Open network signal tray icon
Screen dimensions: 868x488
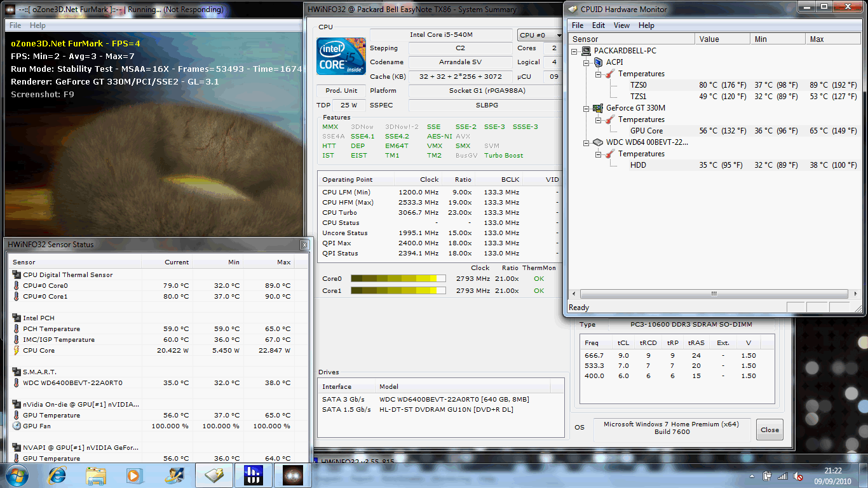(783, 476)
